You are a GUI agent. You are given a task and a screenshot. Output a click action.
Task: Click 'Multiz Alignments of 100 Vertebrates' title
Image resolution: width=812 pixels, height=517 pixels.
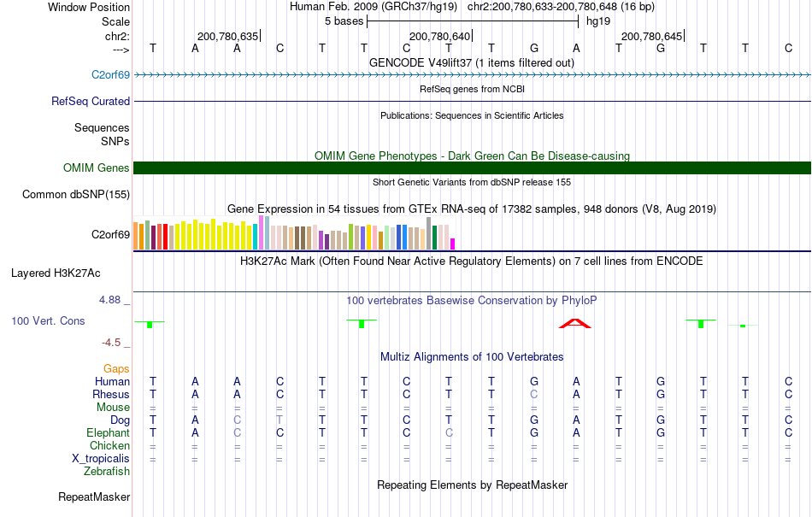pos(472,356)
